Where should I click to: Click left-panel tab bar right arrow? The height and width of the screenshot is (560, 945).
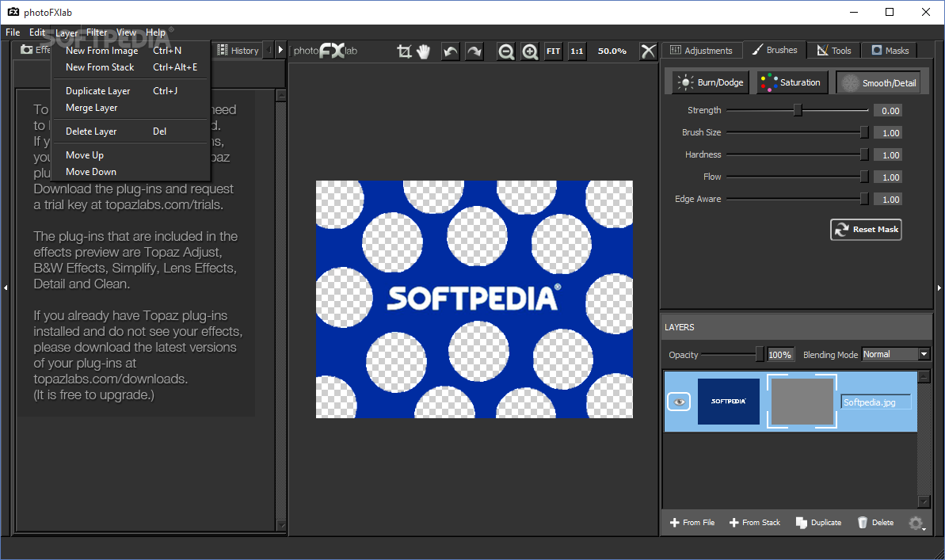point(280,50)
